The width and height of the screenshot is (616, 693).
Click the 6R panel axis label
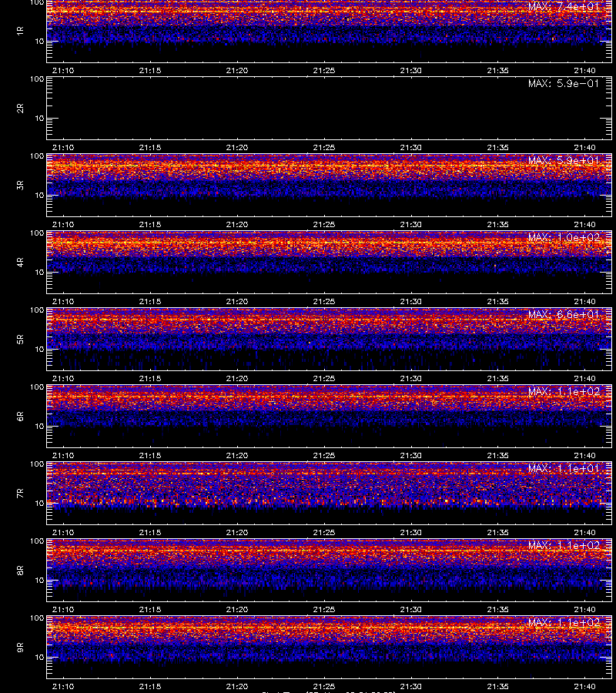(20, 416)
